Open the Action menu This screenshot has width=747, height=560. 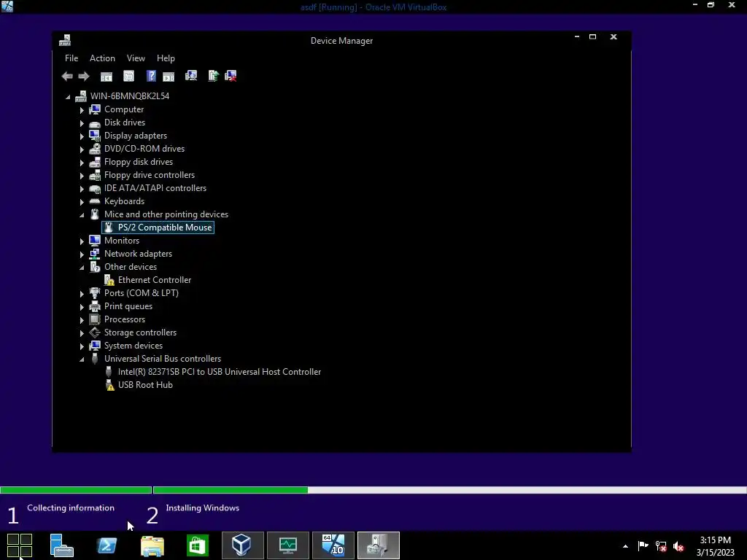click(x=102, y=58)
